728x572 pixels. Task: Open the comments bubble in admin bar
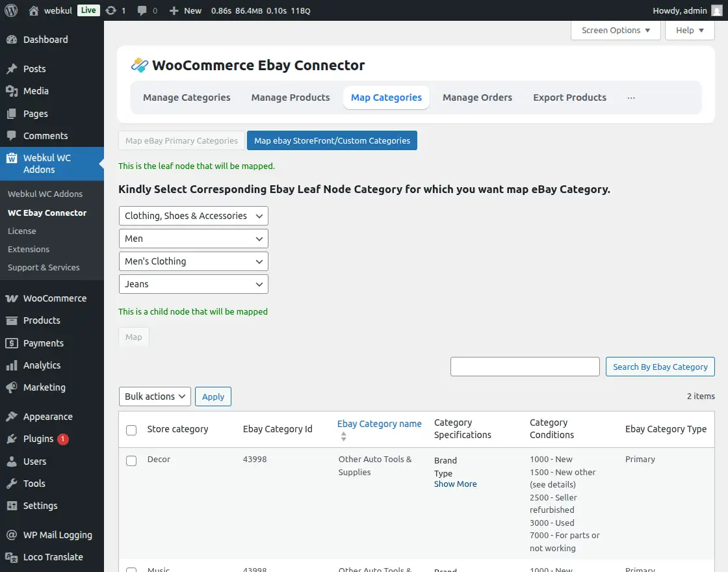142,10
